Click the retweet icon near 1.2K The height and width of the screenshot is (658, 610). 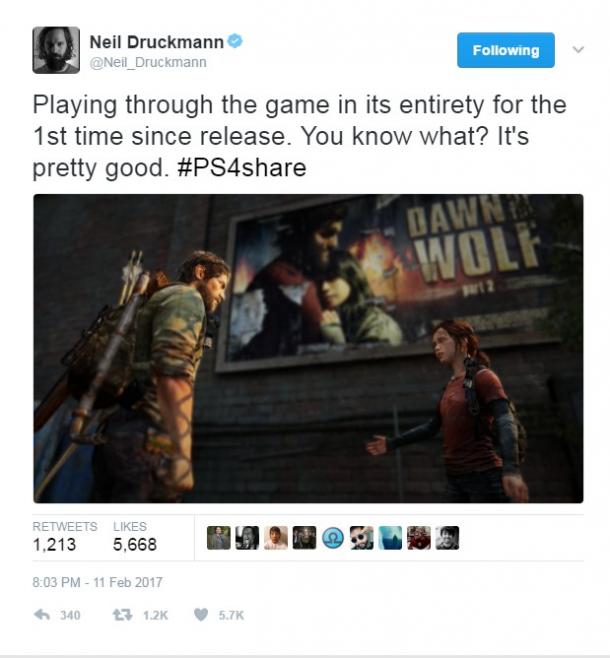click(x=123, y=615)
